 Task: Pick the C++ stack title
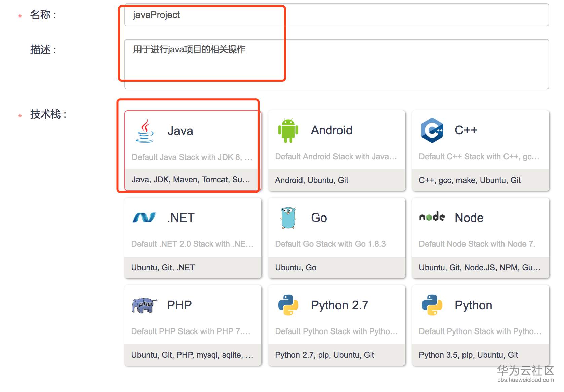(466, 130)
